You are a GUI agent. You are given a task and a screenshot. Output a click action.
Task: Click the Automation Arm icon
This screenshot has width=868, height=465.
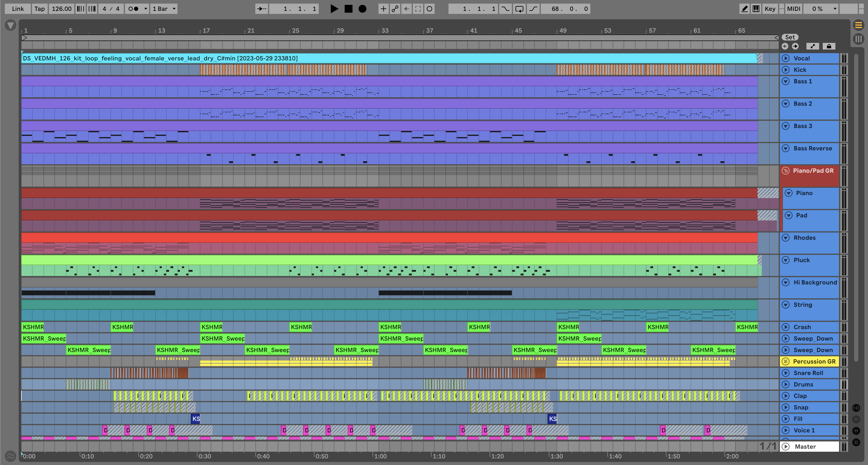[x=395, y=9]
